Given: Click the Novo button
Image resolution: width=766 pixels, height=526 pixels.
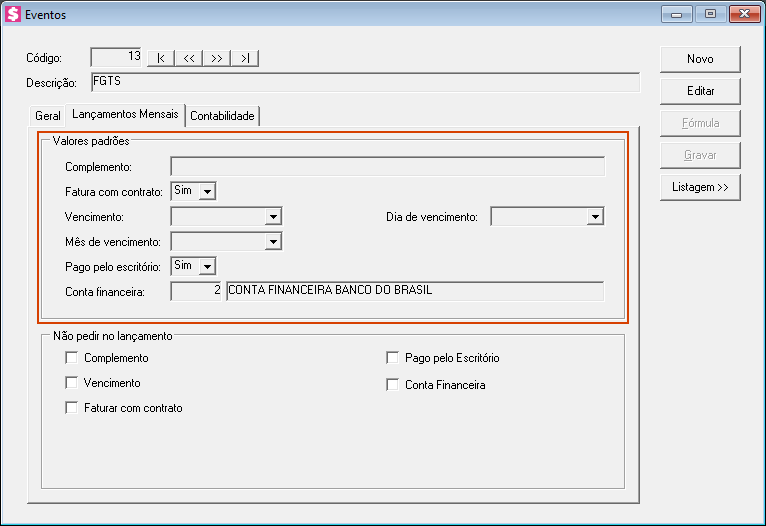Looking at the screenshot, I should tap(700, 59).
